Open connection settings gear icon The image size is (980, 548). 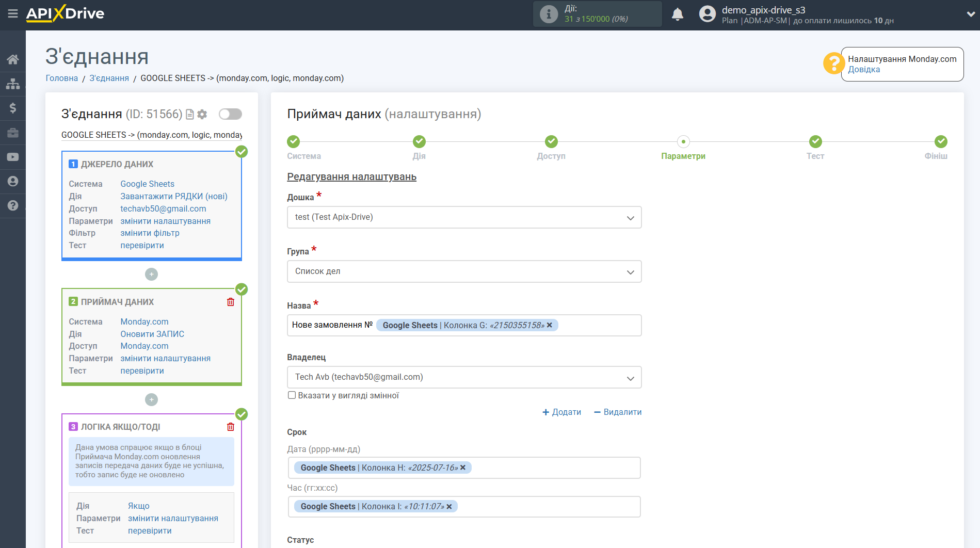[x=202, y=114]
